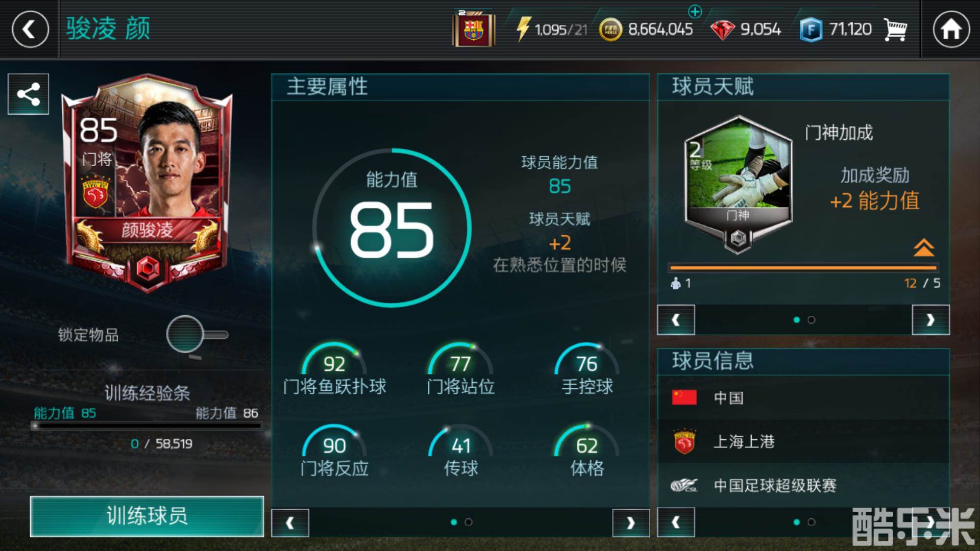Select second page dot in 主要属性 panel
Screen dimensions: 980x551
coord(469,522)
